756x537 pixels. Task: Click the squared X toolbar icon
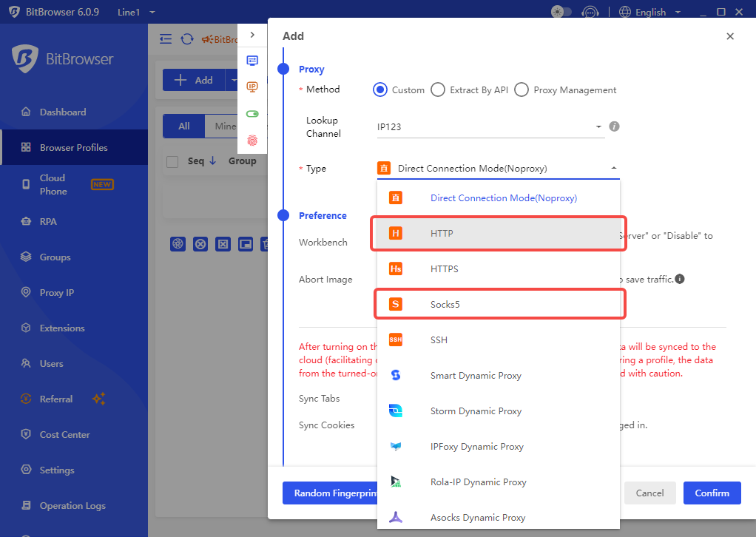pyautogui.click(x=223, y=244)
